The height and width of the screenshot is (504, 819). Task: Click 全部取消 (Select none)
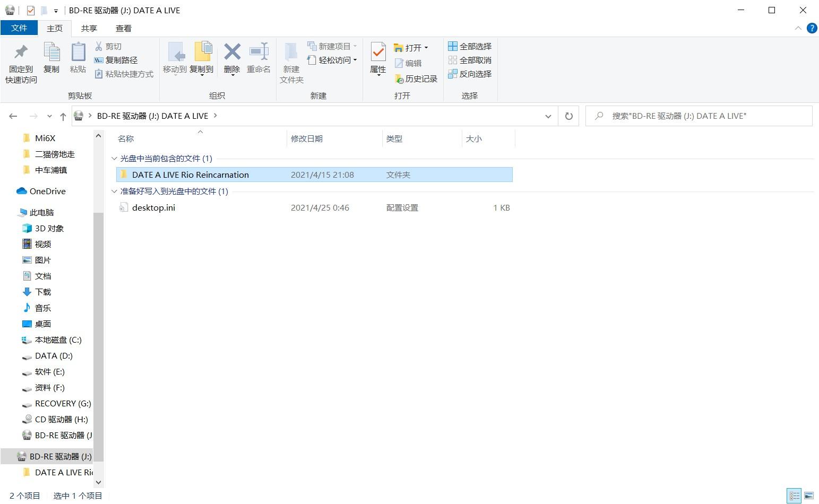(x=470, y=60)
